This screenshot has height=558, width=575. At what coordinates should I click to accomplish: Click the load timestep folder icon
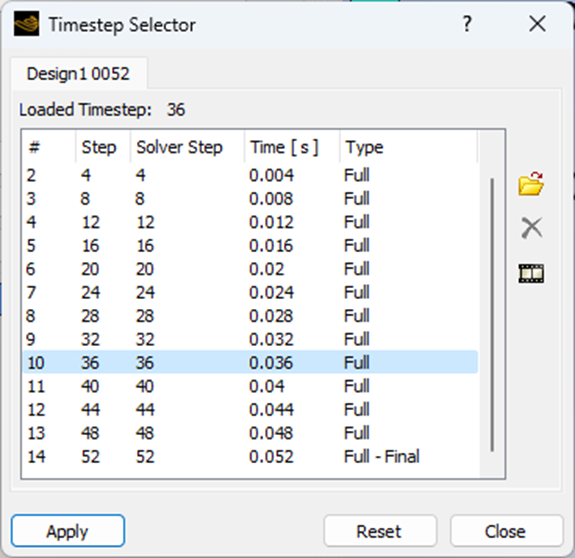click(531, 184)
